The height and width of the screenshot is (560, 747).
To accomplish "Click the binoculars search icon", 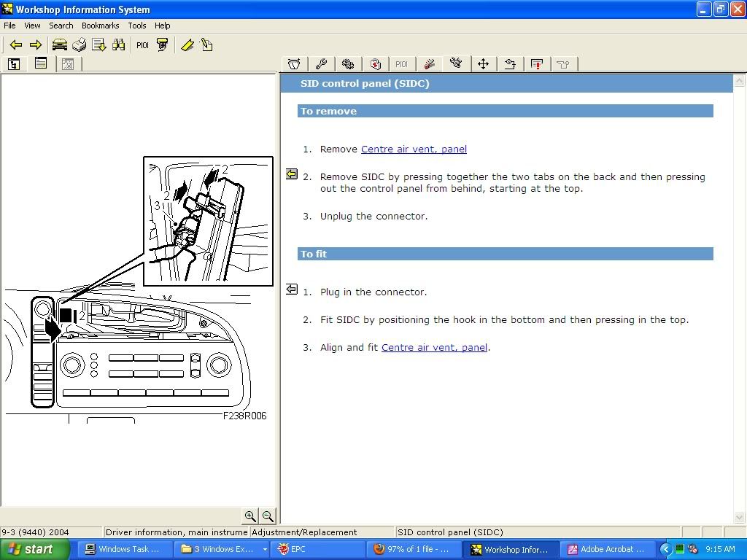I will pos(117,44).
